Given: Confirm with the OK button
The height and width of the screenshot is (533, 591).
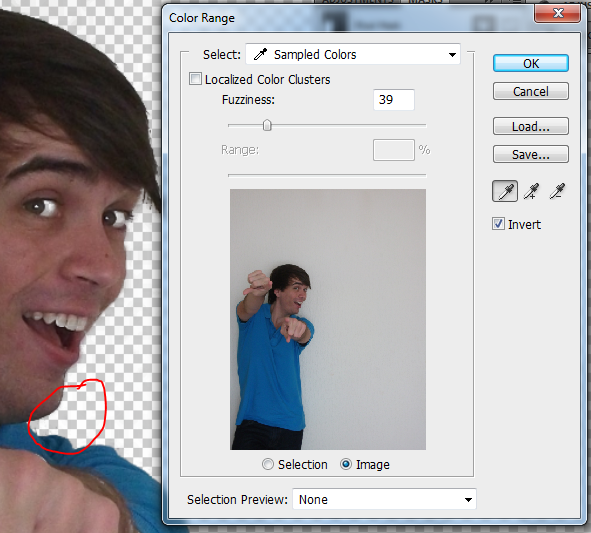Looking at the screenshot, I should [x=530, y=63].
